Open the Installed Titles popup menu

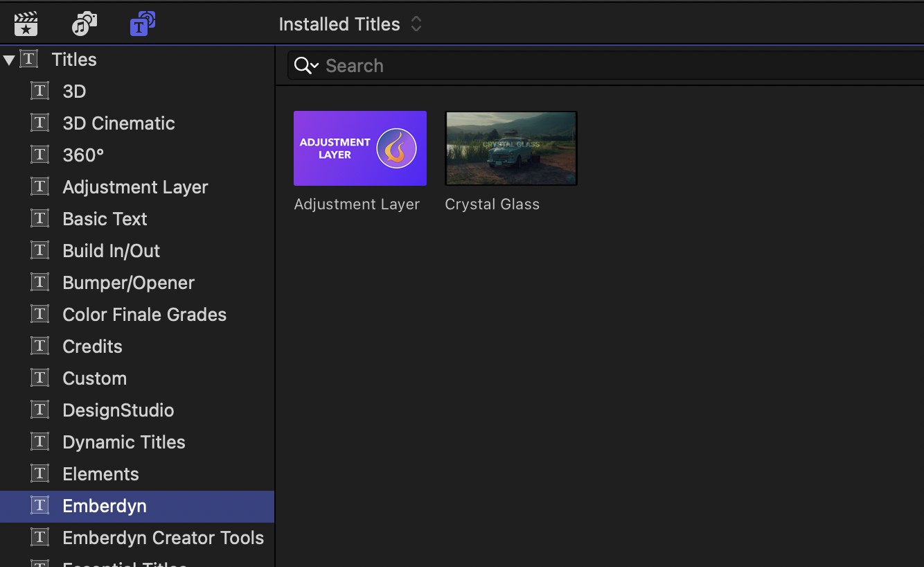tap(350, 24)
